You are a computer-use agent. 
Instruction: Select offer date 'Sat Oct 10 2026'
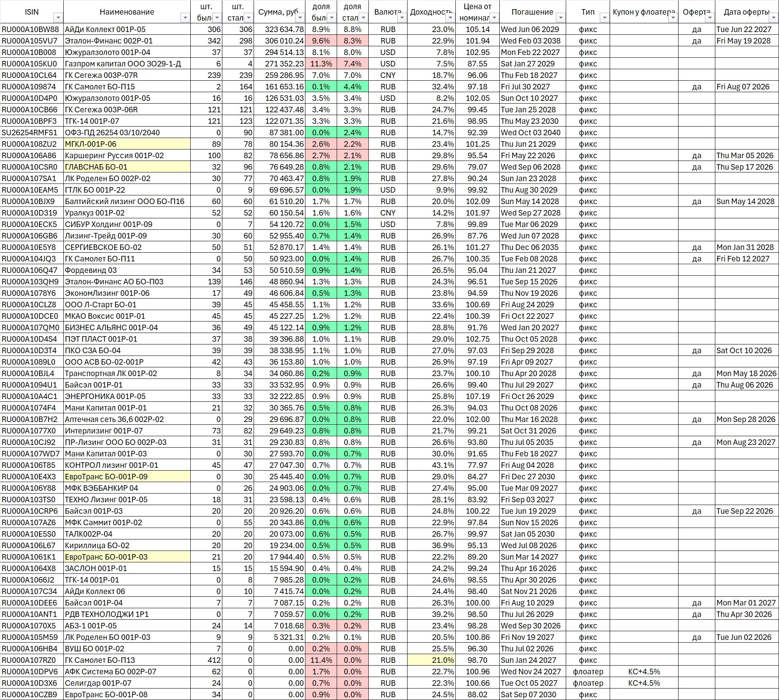[747, 350]
